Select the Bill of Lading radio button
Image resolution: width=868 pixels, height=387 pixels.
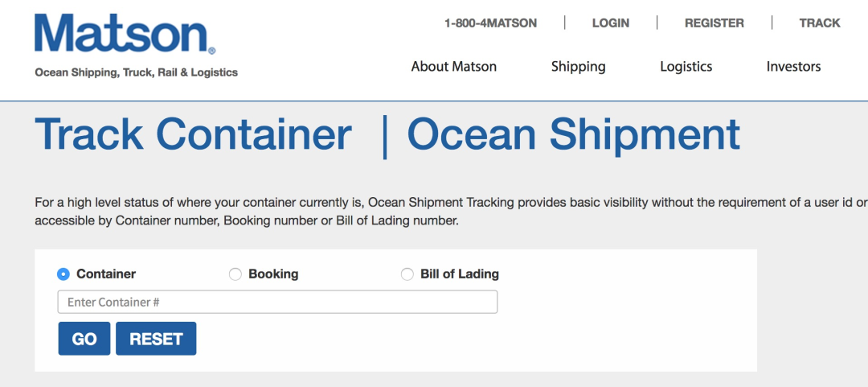click(407, 274)
